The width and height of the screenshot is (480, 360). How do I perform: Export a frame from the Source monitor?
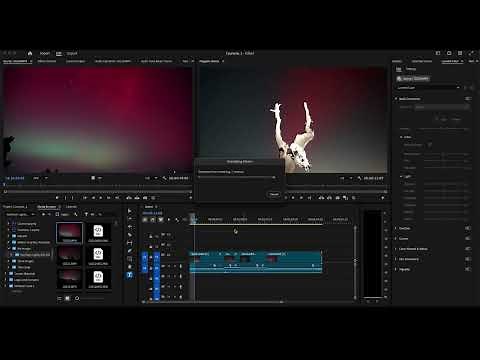145,198
